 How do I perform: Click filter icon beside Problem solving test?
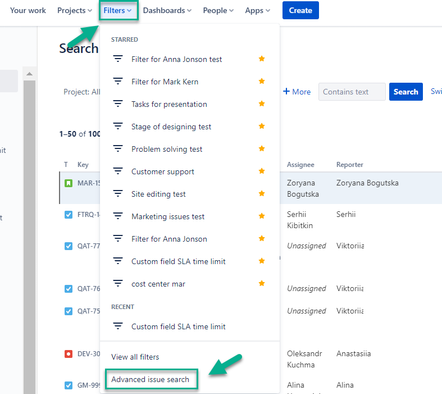(118, 148)
